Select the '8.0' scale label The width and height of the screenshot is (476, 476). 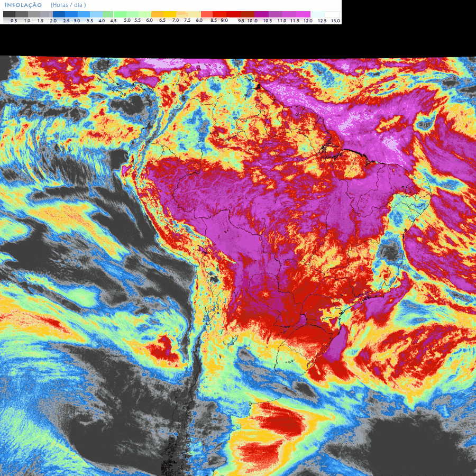[x=199, y=20]
